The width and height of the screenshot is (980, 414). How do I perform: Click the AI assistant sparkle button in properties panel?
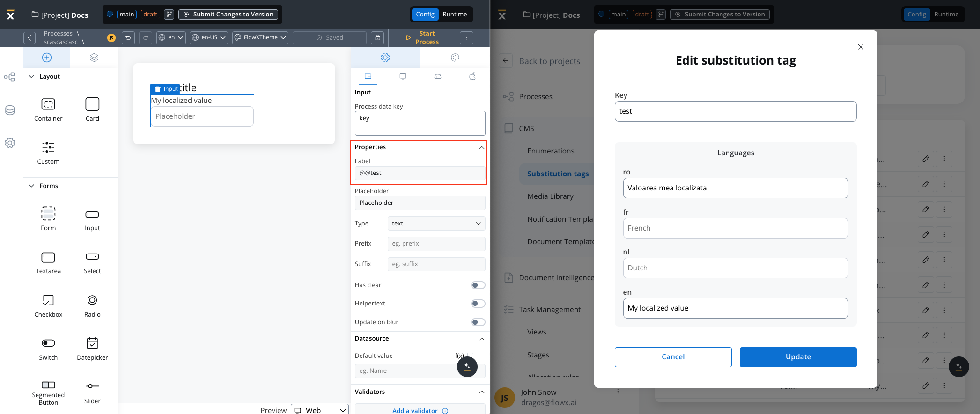pos(467,367)
